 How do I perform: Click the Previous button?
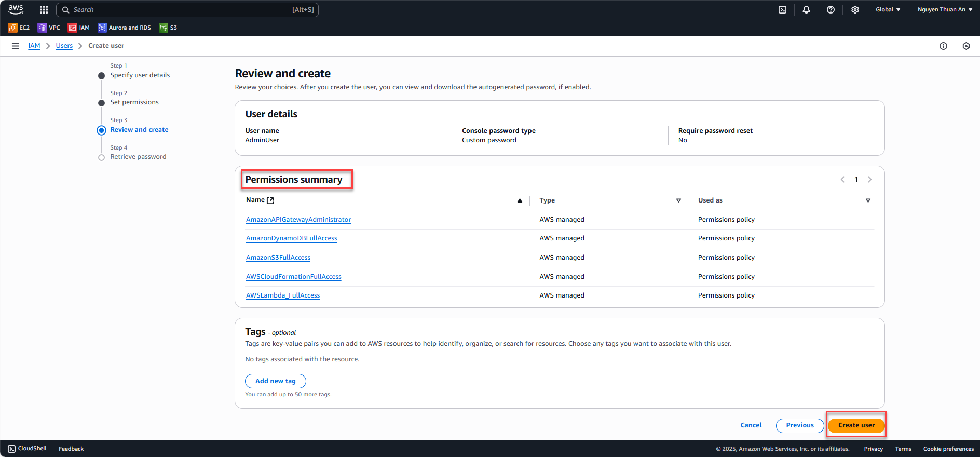[x=800, y=425]
